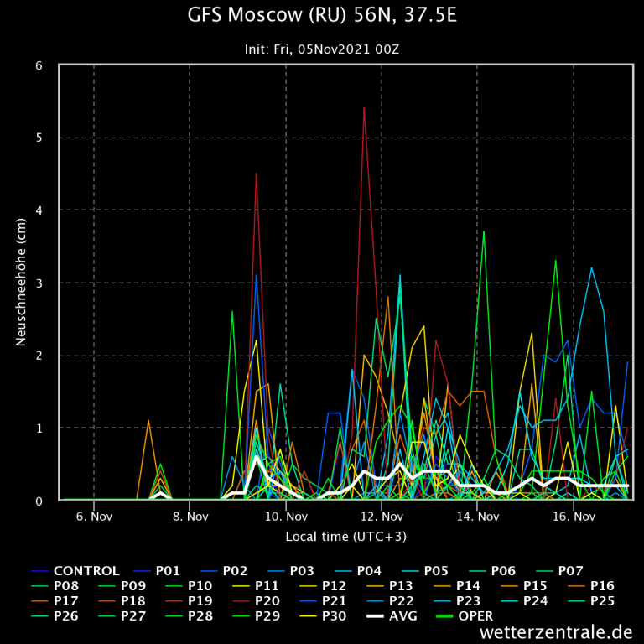Click the P16 legend label

[600, 585]
